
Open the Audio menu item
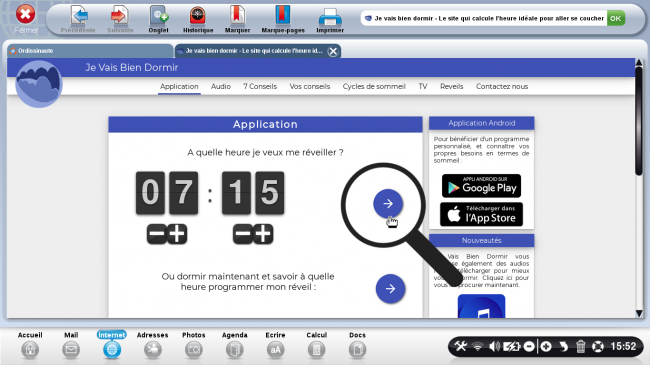tap(221, 86)
